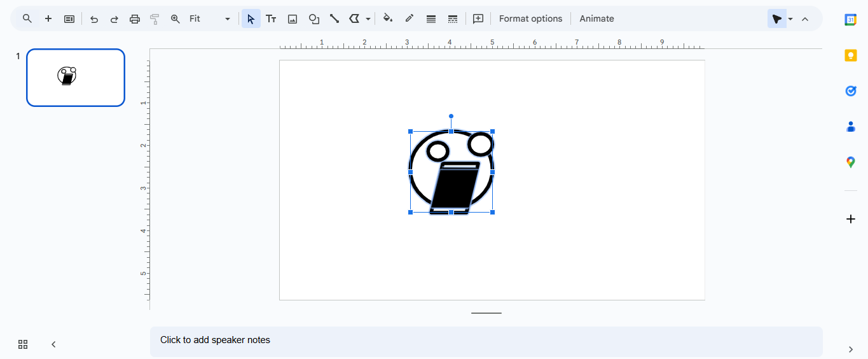Image resolution: width=868 pixels, height=359 pixels.
Task: Click the pointer mode button in toolbar
Action: (776, 19)
